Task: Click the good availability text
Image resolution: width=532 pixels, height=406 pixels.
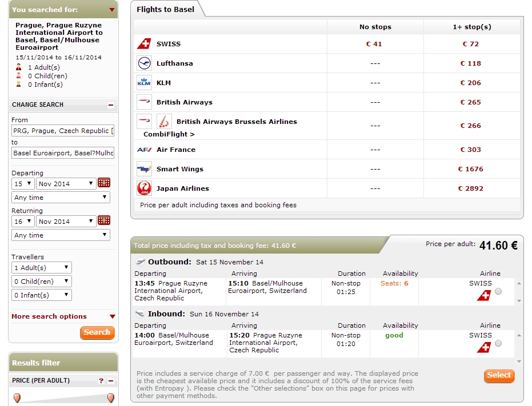Action: point(394,335)
